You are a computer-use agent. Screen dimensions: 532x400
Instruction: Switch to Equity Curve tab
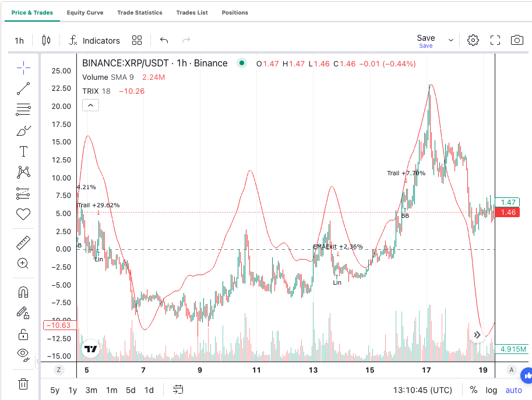pos(85,13)
